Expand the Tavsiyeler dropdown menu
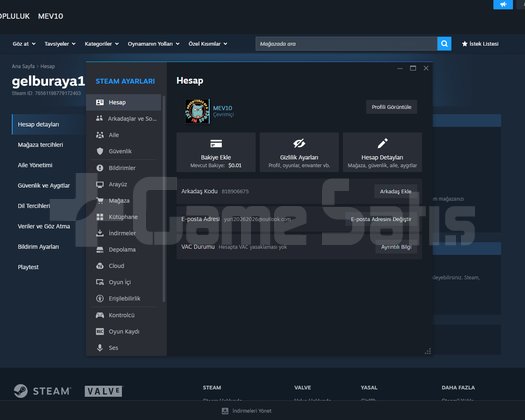Screen dimensions: 525x420 pyautogui.click(x=60, y=44)
